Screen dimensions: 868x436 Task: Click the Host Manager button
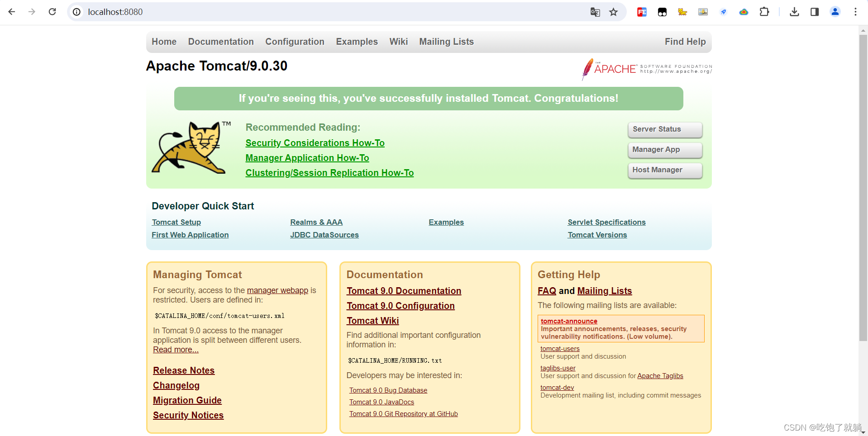(x=665, y=170)
